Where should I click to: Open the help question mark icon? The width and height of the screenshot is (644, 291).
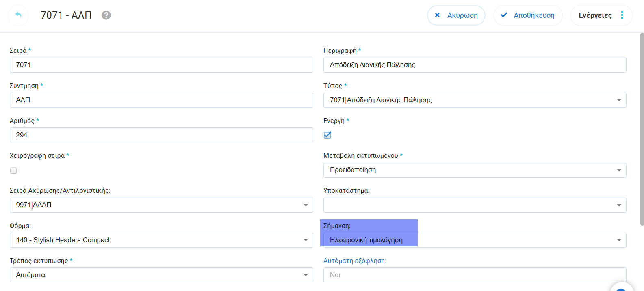[106, 15]
